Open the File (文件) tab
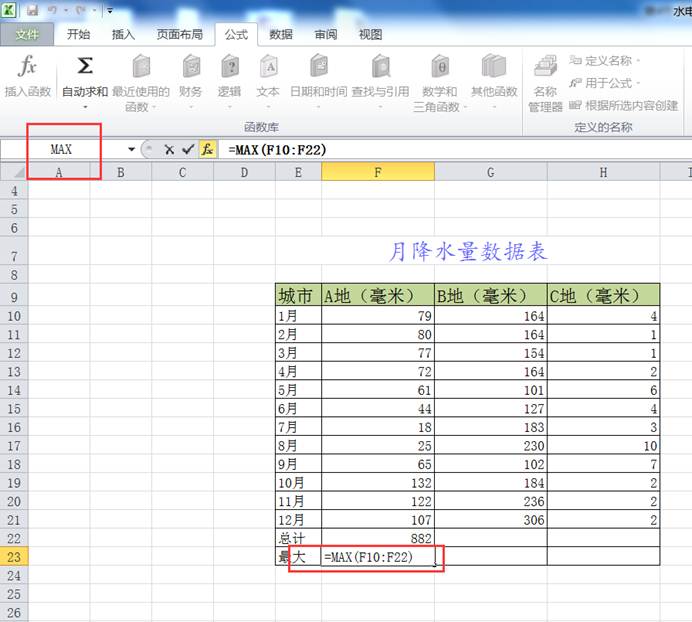The height and width of the screenshot is (622, 692). [27, 34]
